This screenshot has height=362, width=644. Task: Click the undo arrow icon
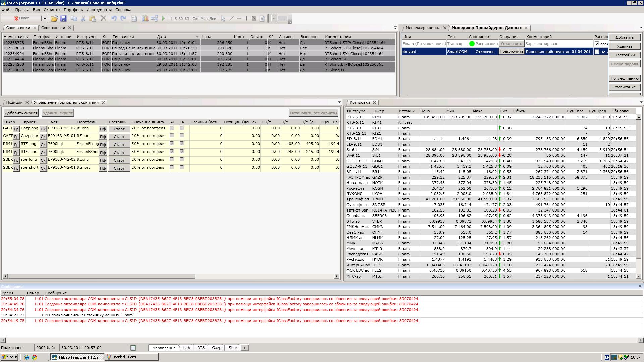(114, 19)
